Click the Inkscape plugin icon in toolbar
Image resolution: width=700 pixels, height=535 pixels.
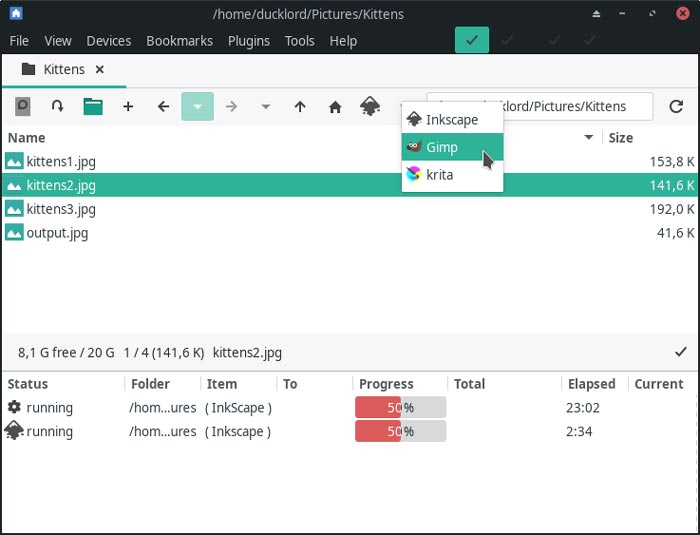pos(370,106)
